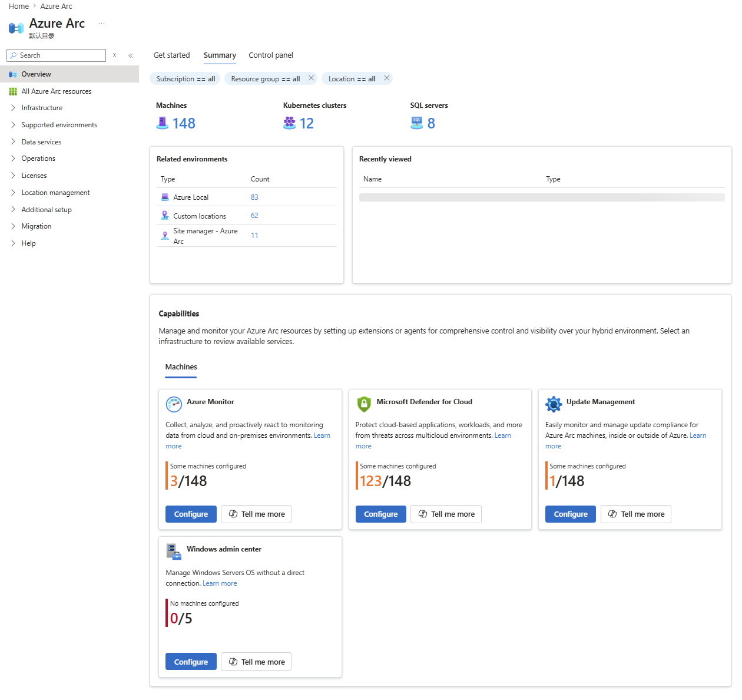742x700 pixels.
Task: Open the 148 machines count
Action: point(184,123)
